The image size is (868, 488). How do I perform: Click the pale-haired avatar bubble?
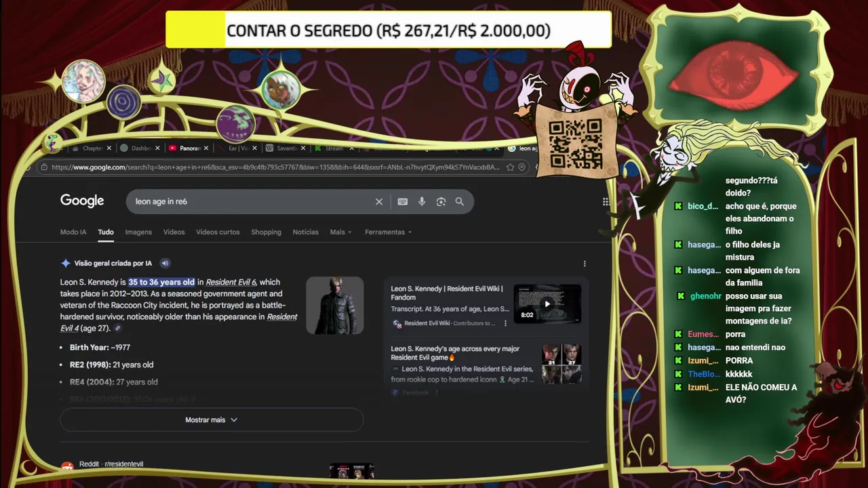(83, 81)
